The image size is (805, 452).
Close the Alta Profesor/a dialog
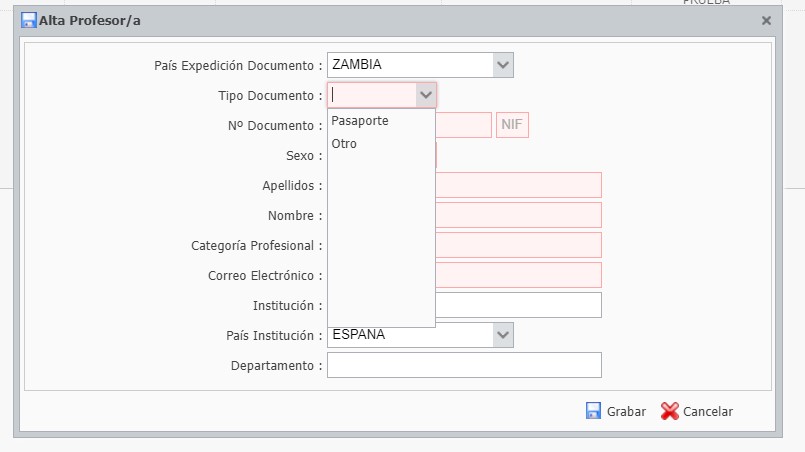766,20
